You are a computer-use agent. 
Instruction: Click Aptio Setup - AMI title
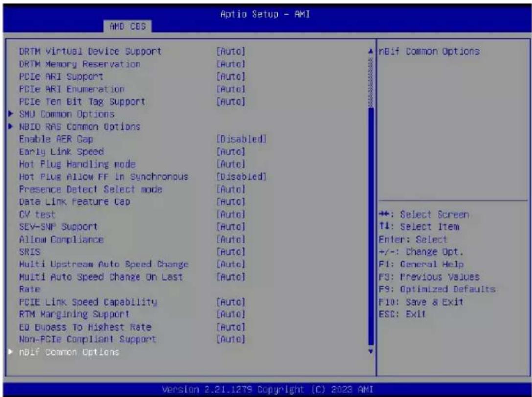[x=265, y=14]
